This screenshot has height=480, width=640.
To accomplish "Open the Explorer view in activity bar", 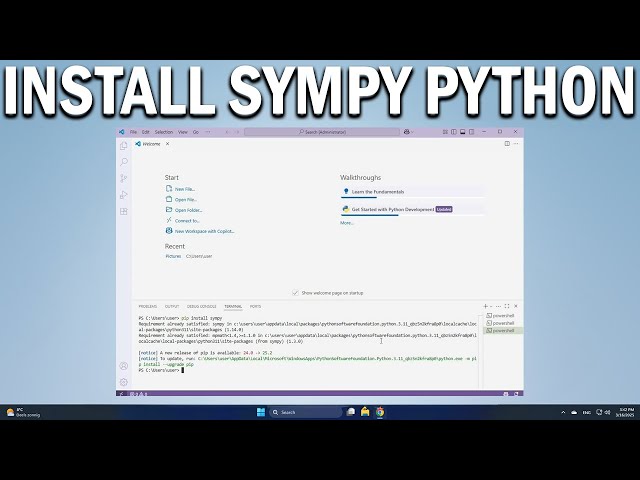I will 124,146.
